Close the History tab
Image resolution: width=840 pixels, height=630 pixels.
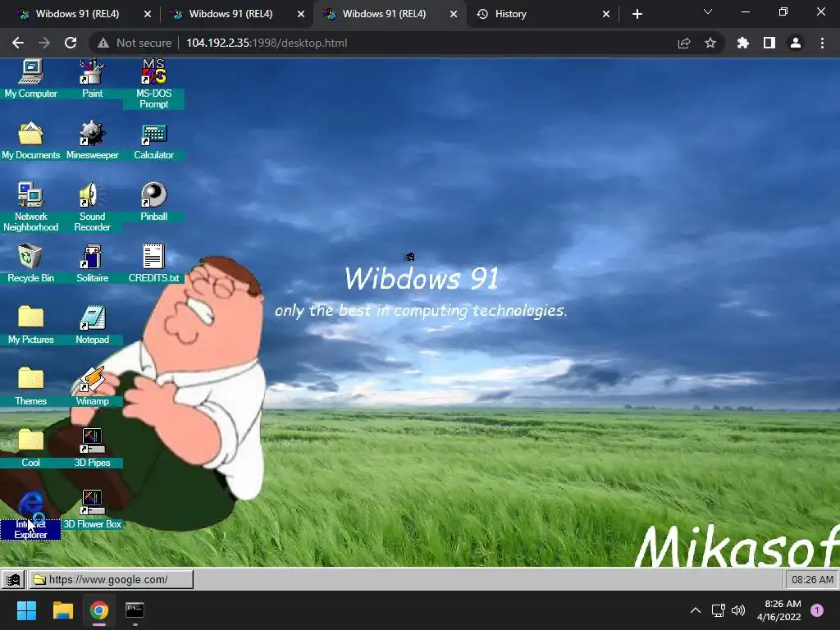tap(606, 14)
